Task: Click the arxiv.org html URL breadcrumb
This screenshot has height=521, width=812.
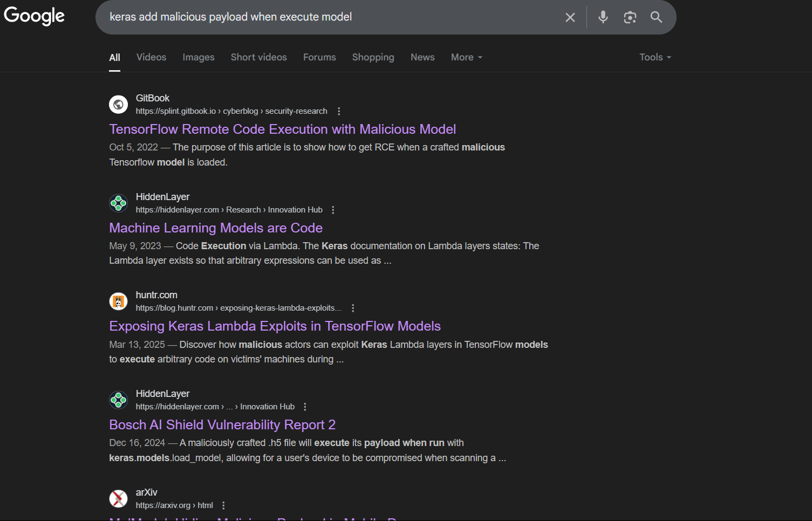Action: tap(174, 505)
